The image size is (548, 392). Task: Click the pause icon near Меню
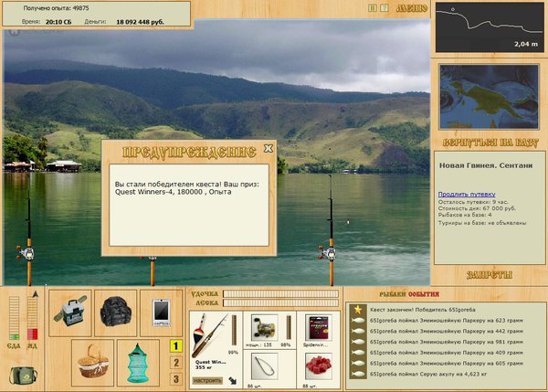pyautogui.click(x=373, y=7)
